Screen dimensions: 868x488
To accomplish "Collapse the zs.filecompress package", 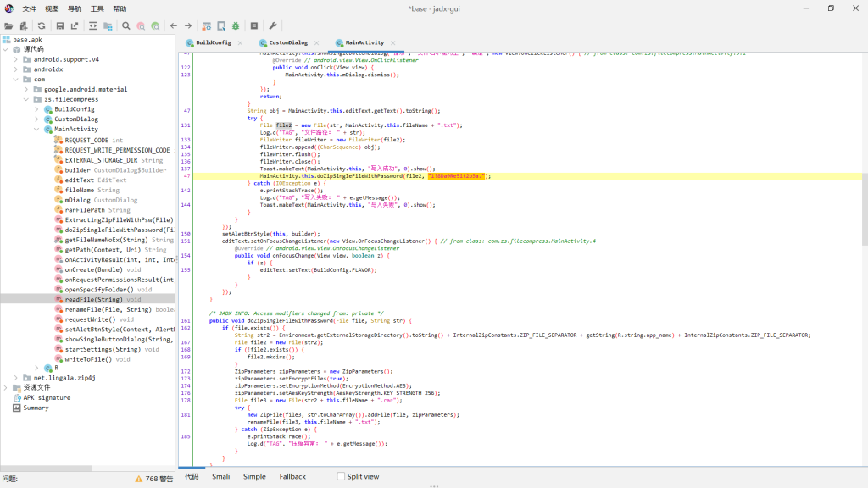I will pyautogui.click(x=26, y=99).
